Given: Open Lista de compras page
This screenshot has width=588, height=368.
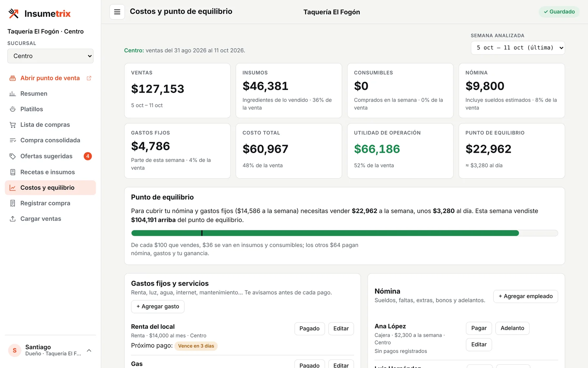Looking at the screenshot, I should coord(50,125).
